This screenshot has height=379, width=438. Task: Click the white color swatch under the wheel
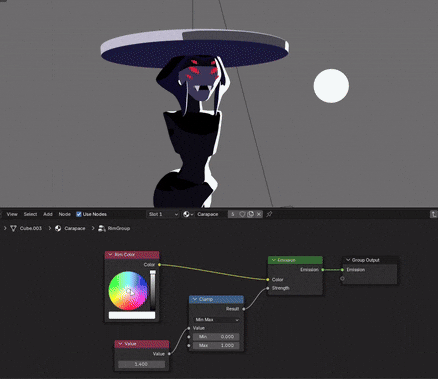132,315
